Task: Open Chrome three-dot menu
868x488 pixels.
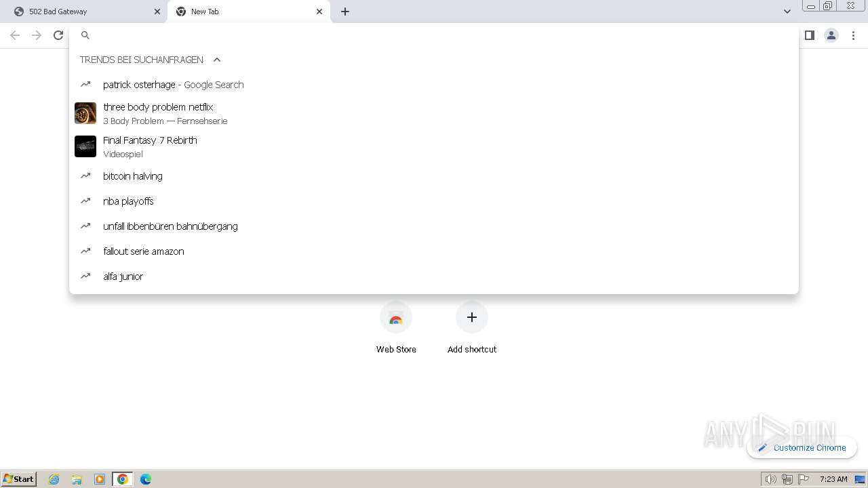Action: tap(853, 35)
